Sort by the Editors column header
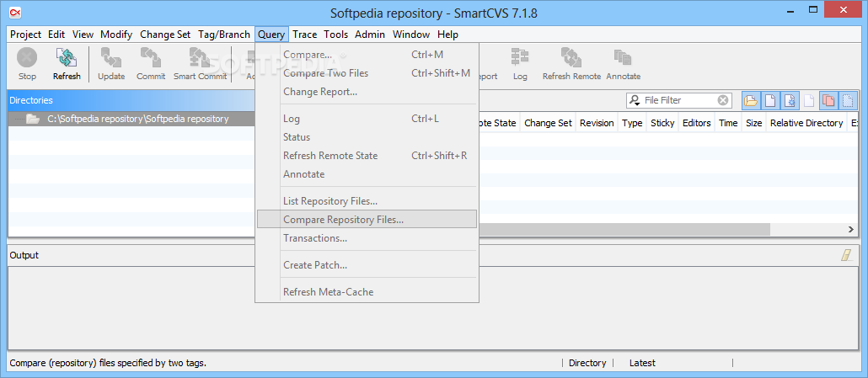This screenshot has width=868, height=378. coord(696,123)
